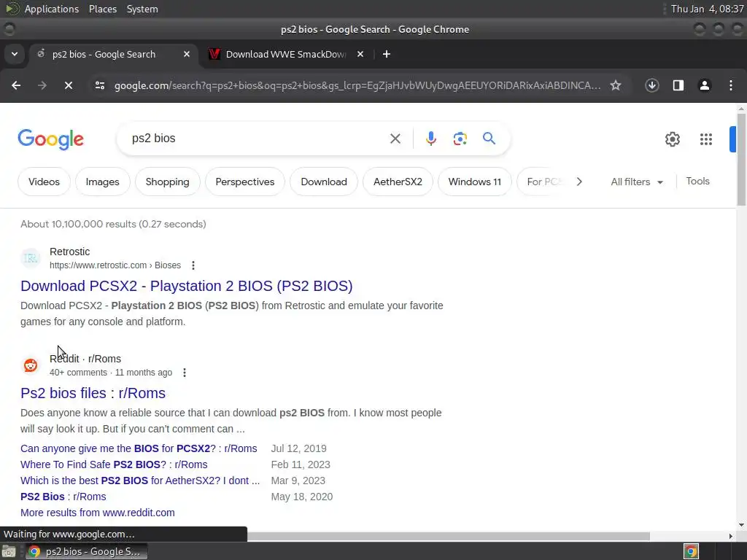Open Which is the best PS2 BIOS link
The image size is (747, 560).
coord(140,481)
